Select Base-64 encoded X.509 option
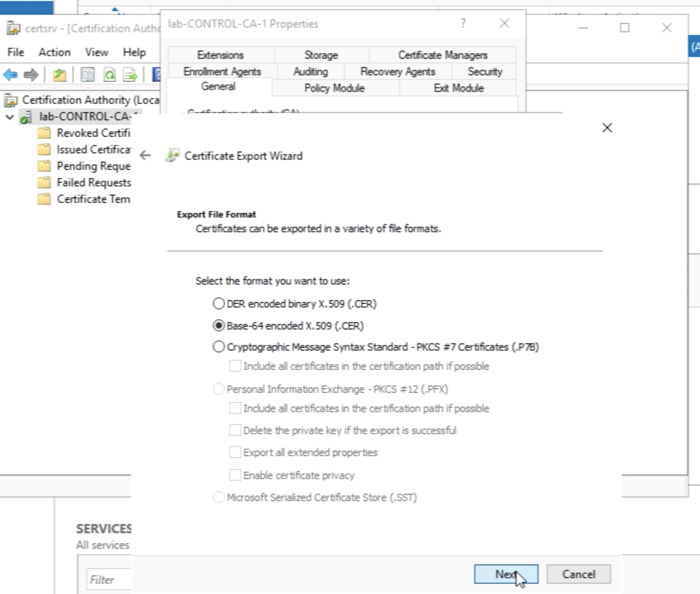 point(218,326)
